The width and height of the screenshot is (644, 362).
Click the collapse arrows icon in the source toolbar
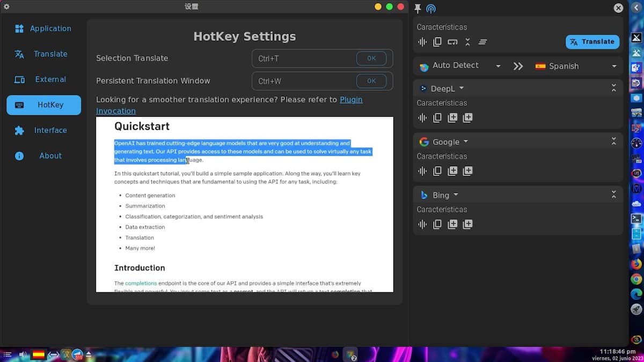[x=467, y=42]
